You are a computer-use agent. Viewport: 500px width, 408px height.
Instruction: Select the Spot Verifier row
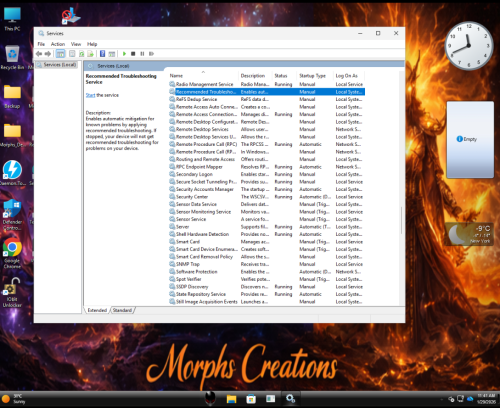click(267, 279)
